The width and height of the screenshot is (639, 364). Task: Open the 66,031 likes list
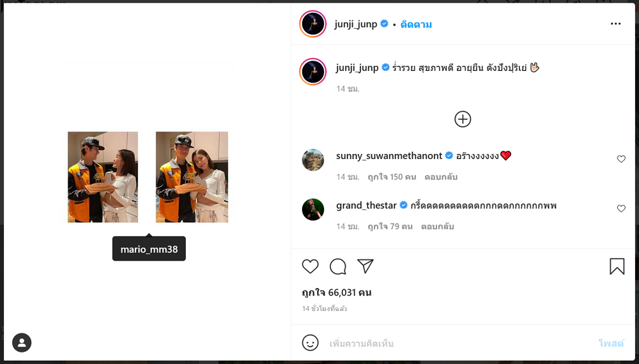pos(337,292)
